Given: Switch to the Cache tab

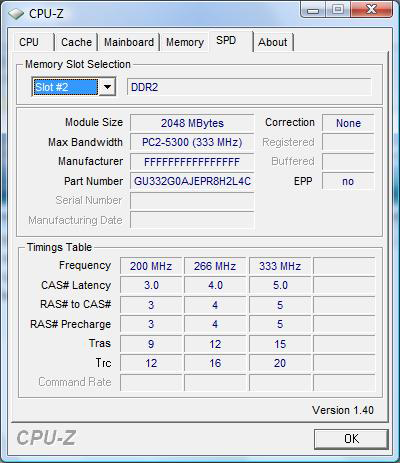Looking at the screenshot, I should 76,42.
